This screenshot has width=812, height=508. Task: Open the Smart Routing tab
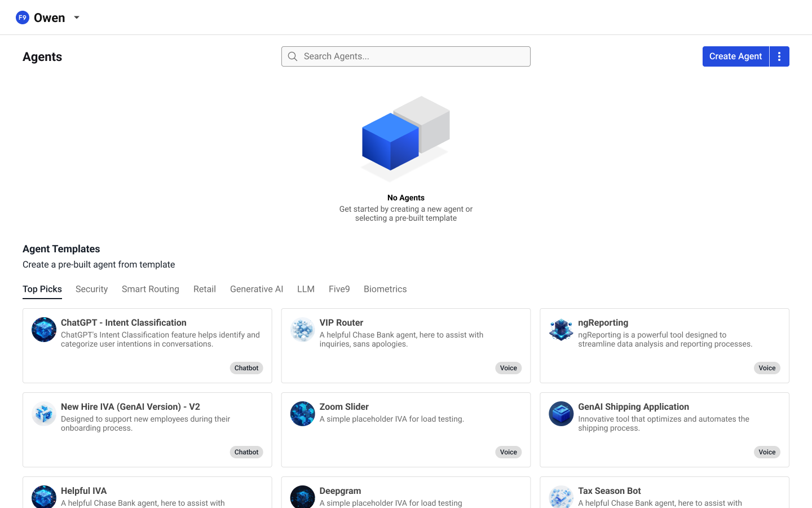[151, 289]
